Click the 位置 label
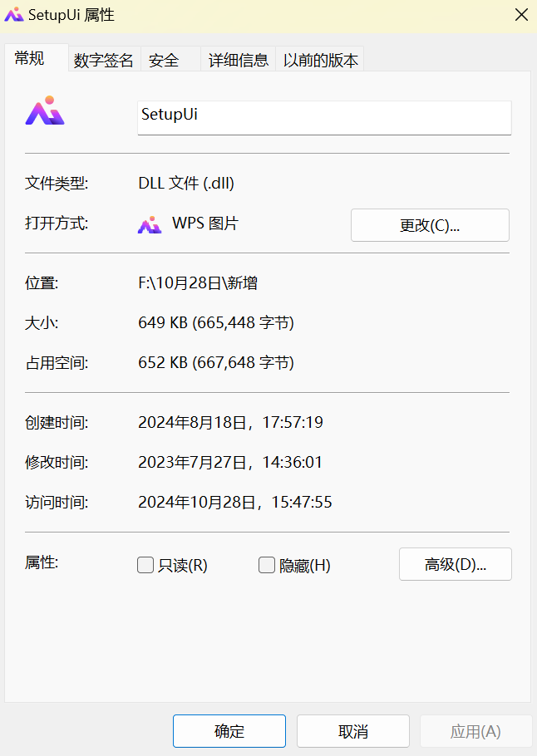Image resolution: width=537 pixels, height=756 pixels. coord(42,282)
